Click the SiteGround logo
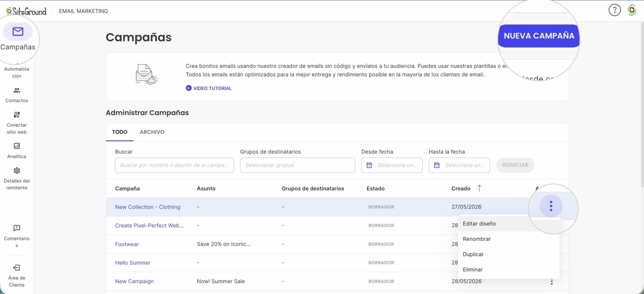 [26, 11]
